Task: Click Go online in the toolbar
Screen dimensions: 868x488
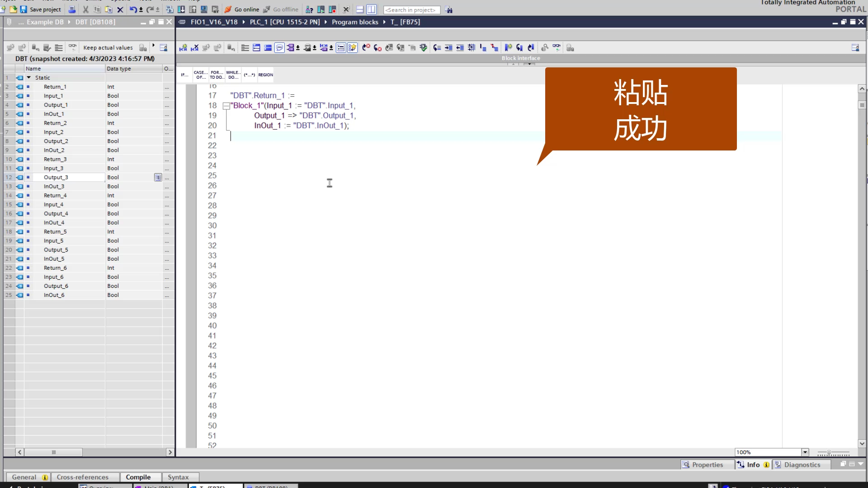Action: [x=242, y=9]
